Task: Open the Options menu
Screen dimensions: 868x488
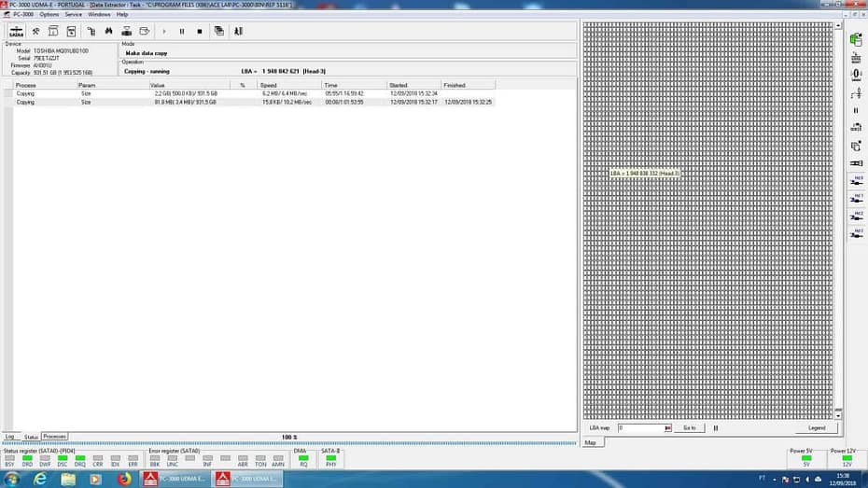Action: [x=49, y=14]
